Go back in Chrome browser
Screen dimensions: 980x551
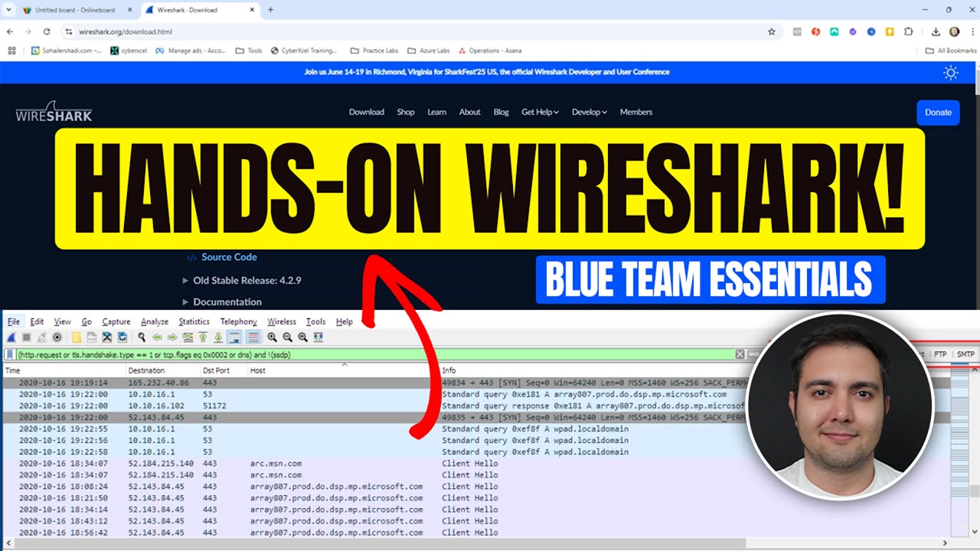click(x=10, y=31)
